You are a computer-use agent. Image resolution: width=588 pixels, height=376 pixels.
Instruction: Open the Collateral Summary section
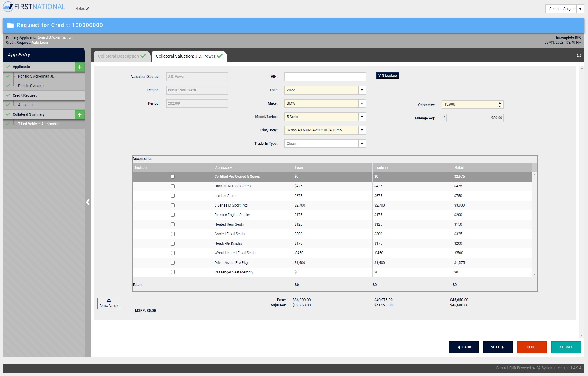(x=39, y=114)
